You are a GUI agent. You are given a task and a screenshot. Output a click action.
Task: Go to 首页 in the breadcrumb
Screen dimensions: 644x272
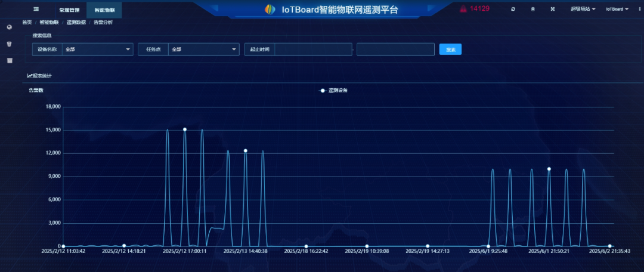tap(27, 23)
